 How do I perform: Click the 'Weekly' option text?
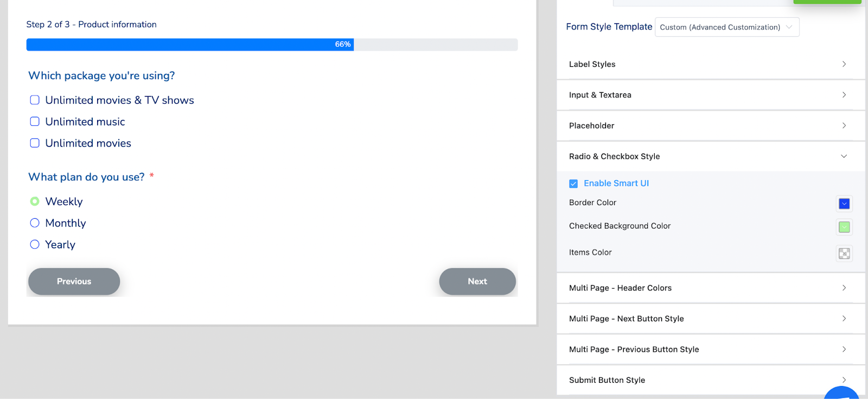pyautogui.click(x=64, y=201)
